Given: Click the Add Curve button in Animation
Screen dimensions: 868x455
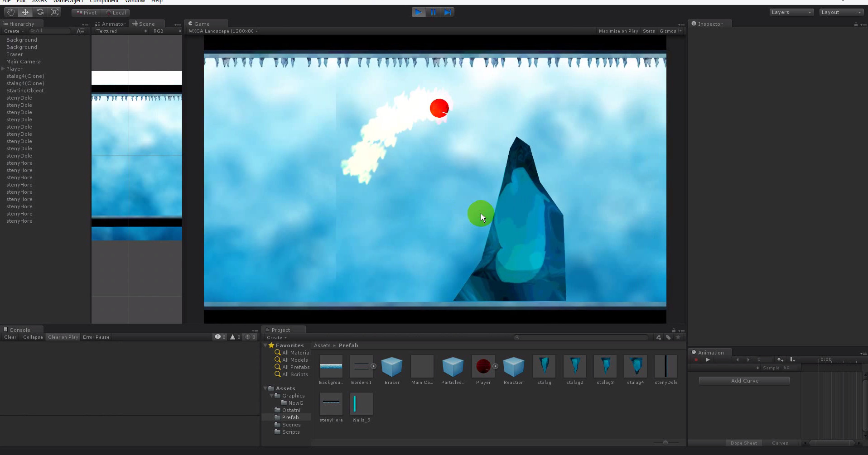Looking at the screenshot, I should pyautogui.click(x=744, y=380).
